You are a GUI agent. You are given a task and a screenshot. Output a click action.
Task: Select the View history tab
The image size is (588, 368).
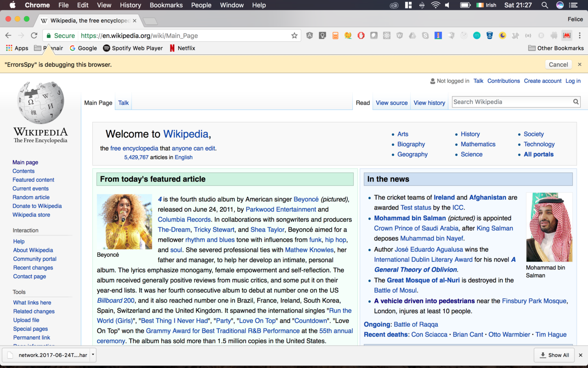[x=430, y=103]
